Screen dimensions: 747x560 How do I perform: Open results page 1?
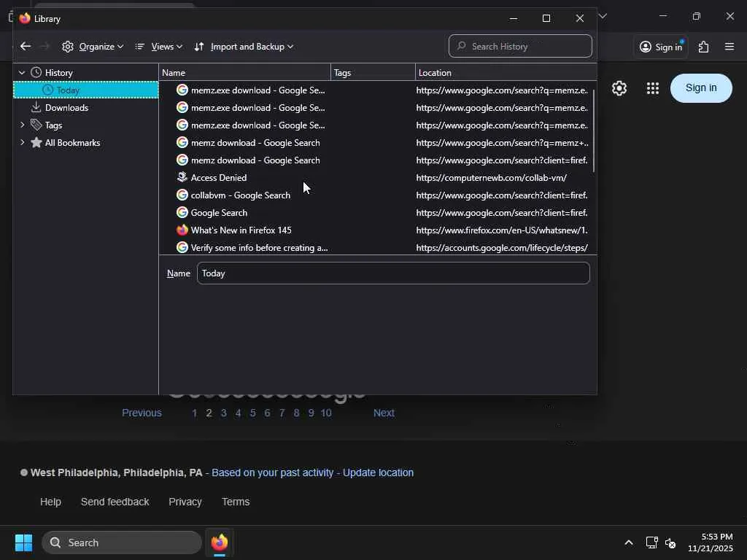(x=194, y=413)
